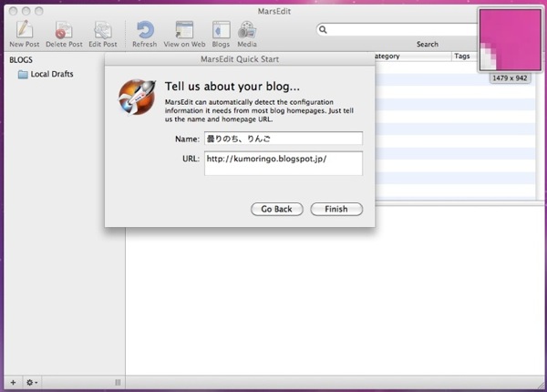This screenshot has height=392, width=547.
Task: Click the Finish button
Action: pyautogui.click(x=336, y=209)
